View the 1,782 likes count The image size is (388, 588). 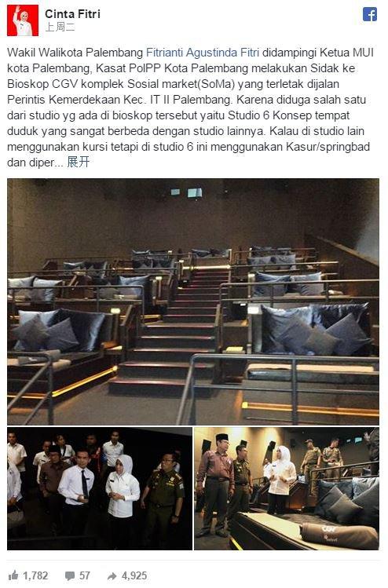coord(35,575)
